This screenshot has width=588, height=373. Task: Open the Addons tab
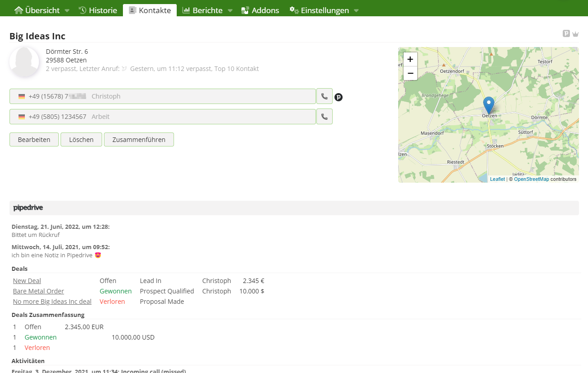click(x=260, y=10)
